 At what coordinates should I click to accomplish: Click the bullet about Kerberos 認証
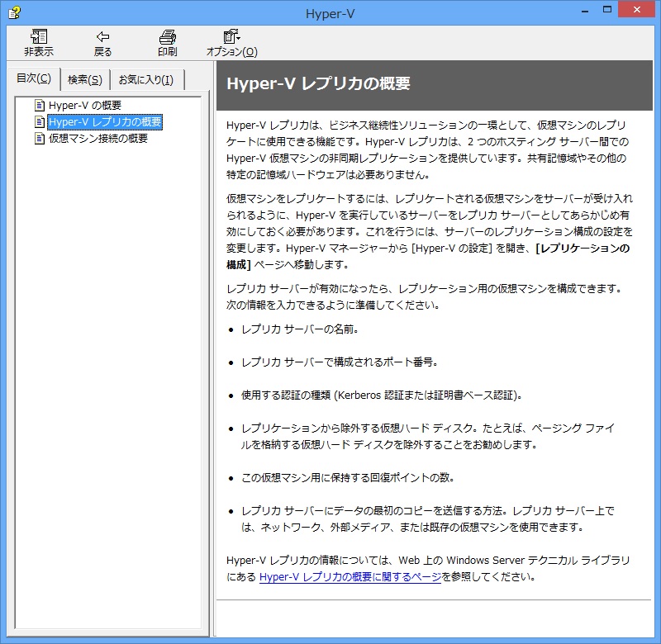click(x=382, y=395)
